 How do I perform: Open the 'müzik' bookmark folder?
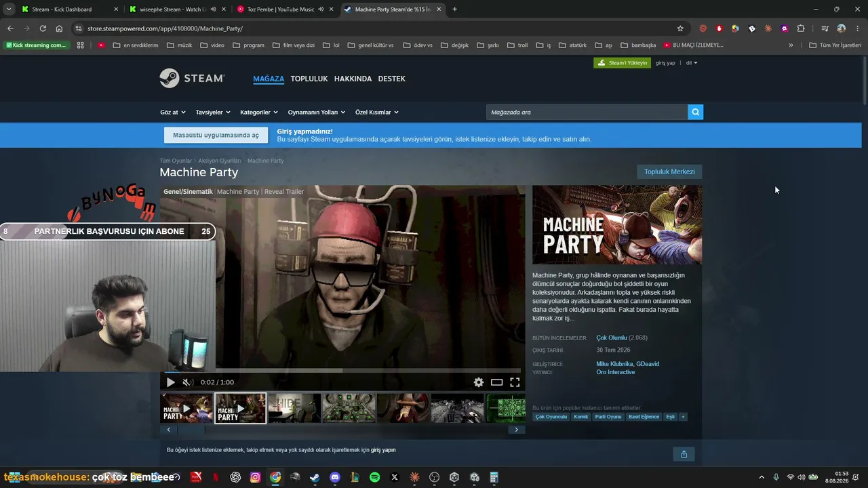[178, 45]
